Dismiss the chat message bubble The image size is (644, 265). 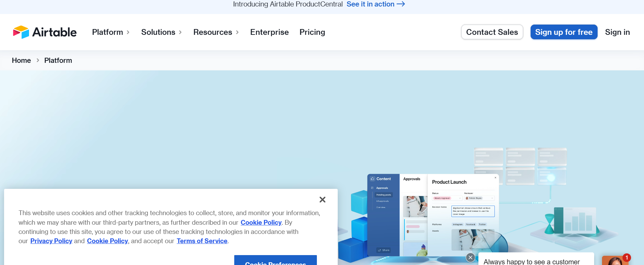471,257
